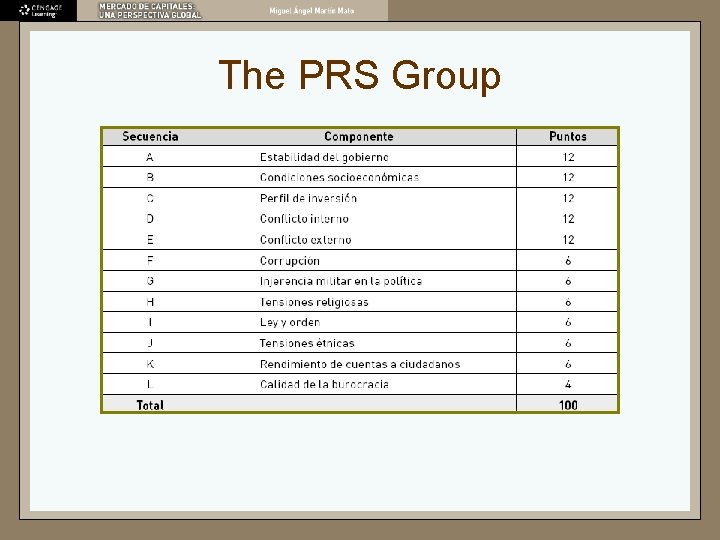Screen dimensions: 720x540
Task: Click points value 12 for Estabilidad del gobierno
Action: (568, 158)
